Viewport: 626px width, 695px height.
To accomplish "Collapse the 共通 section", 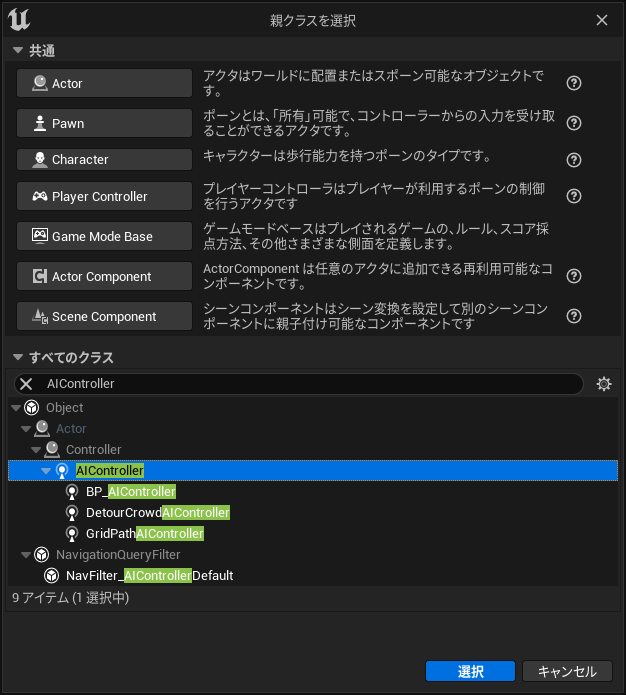I will point(18,51).
